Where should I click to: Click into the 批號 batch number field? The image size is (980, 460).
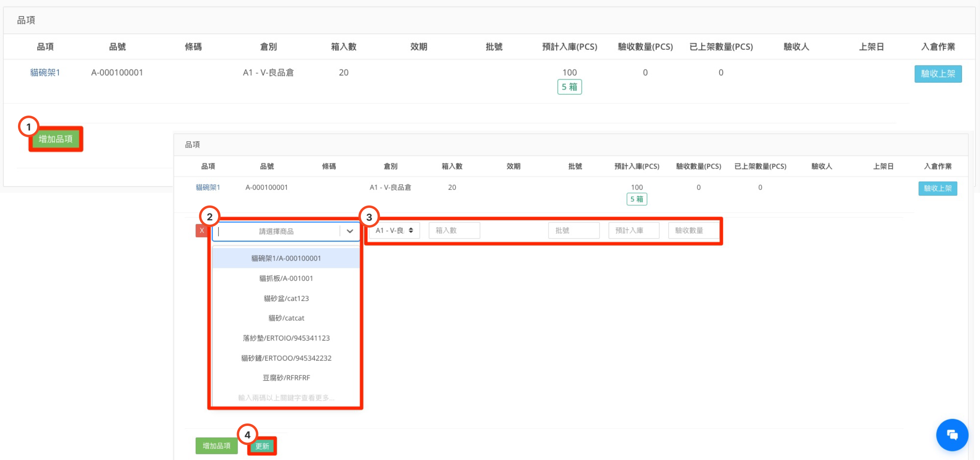coord(573,230)
